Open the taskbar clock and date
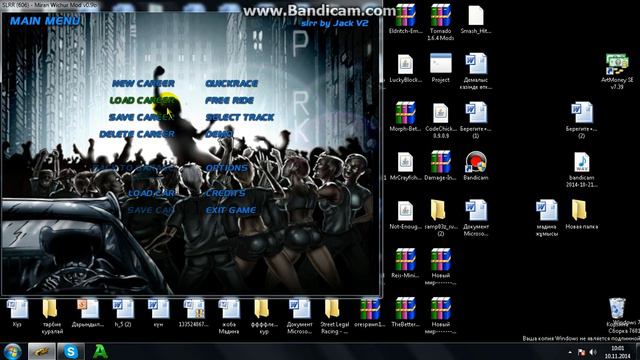 point(618,352)
